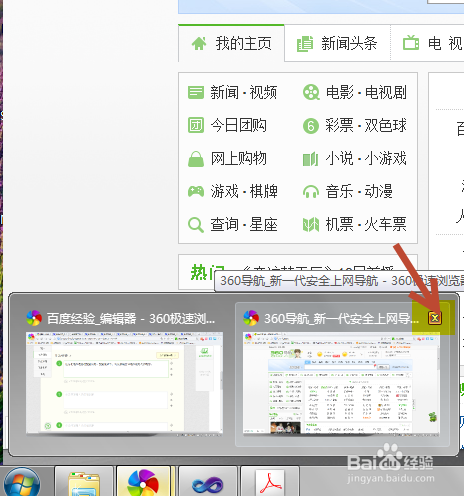Open the Adobe Reader taskbar icon
The image size is (464, 496).
[x=270, y=481]
